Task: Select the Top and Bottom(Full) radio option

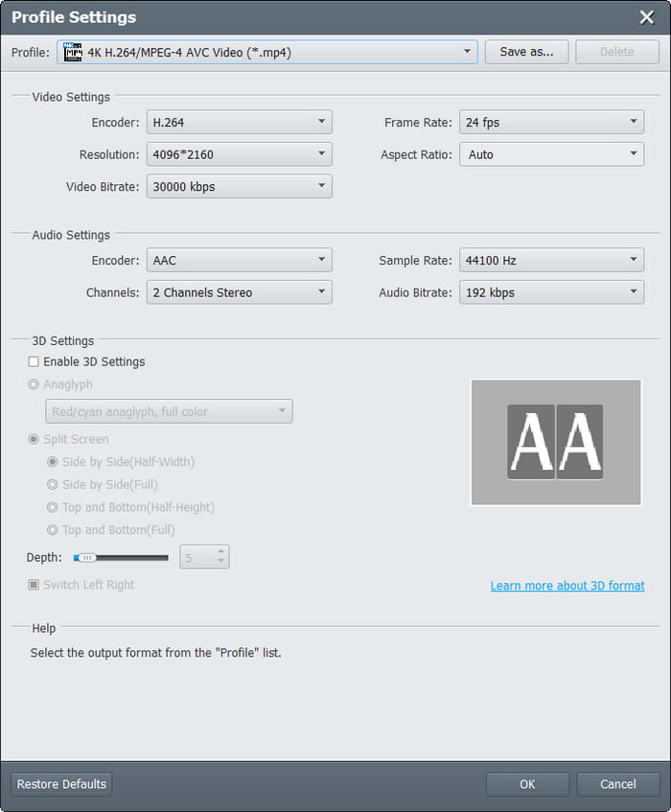Action: 53,529
